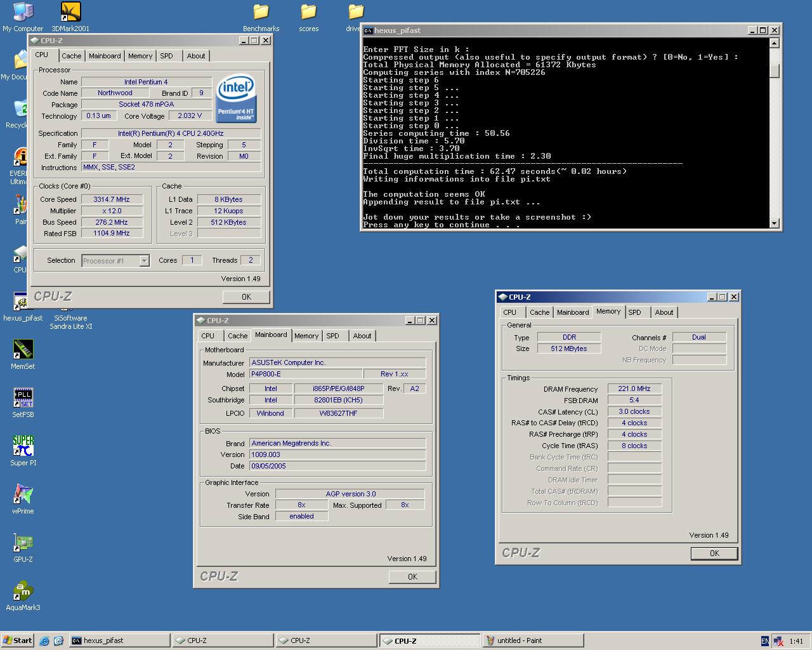The height and width of the screenshot is (650, 812).
Task: Switch to untitled - Paint taskbar button
Action: [533, 640]
